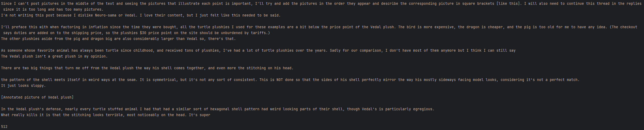Click the word "hexagonal" in shell pattern sentence
Screen dimensions: 644x130
click(220, 109)
